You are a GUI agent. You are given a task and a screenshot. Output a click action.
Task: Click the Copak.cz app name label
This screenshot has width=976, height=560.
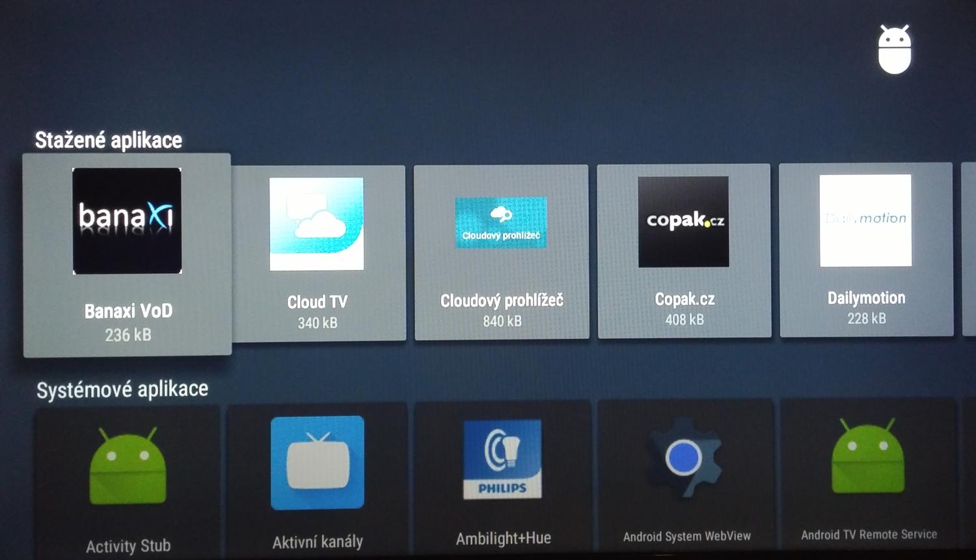click(684, 298)
